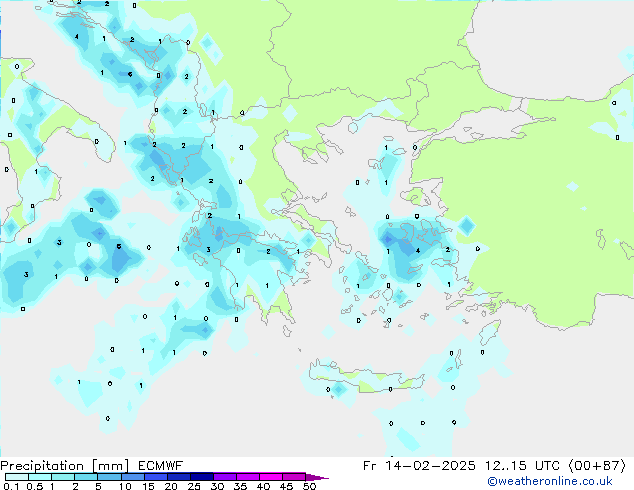
Task: Select the "ECMWF" model label
Action: (x=161, y=466)
